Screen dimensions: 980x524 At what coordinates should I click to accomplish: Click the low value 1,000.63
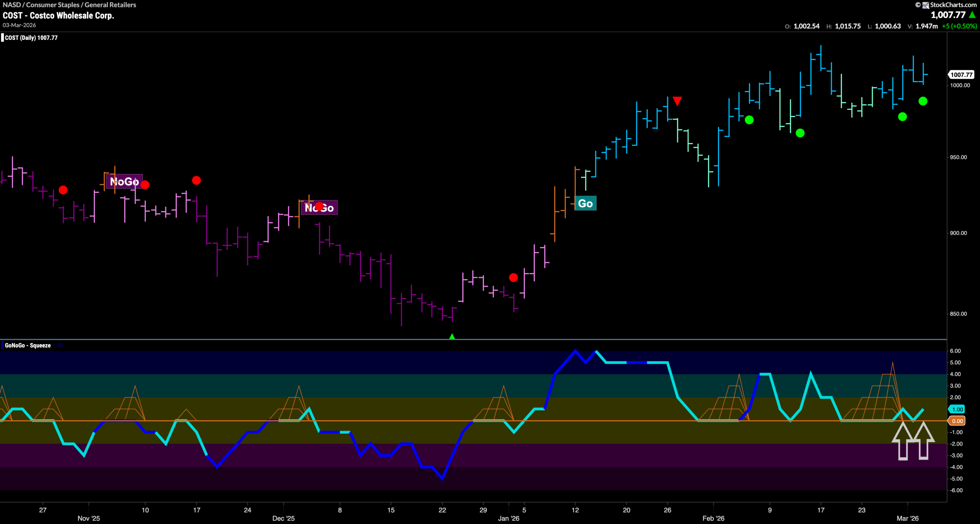pyautogui.click(x=888, y=26)
